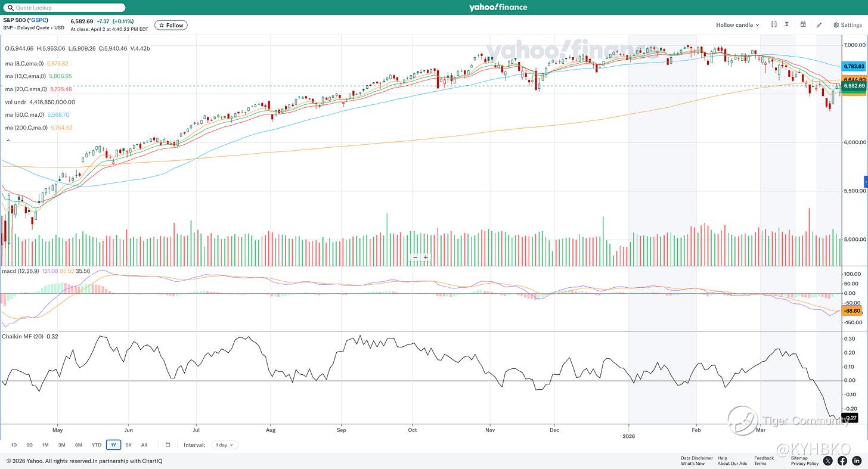The image size is (868, 469).
Task: Select the ma (200,C,ma,0) indicator label
Action: 26,128
